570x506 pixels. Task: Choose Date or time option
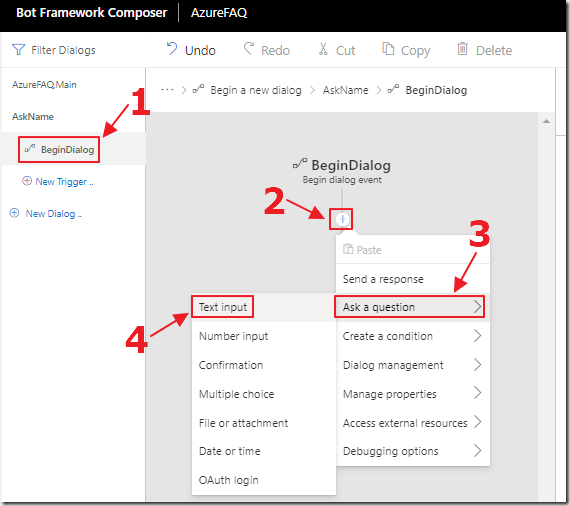coord(264,451)
